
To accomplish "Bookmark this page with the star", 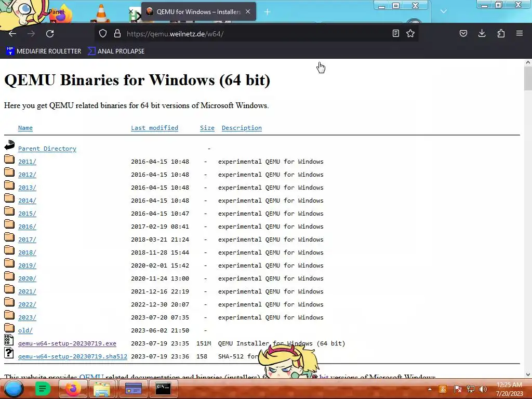I will pyautogui.click(x=410, y=34).
